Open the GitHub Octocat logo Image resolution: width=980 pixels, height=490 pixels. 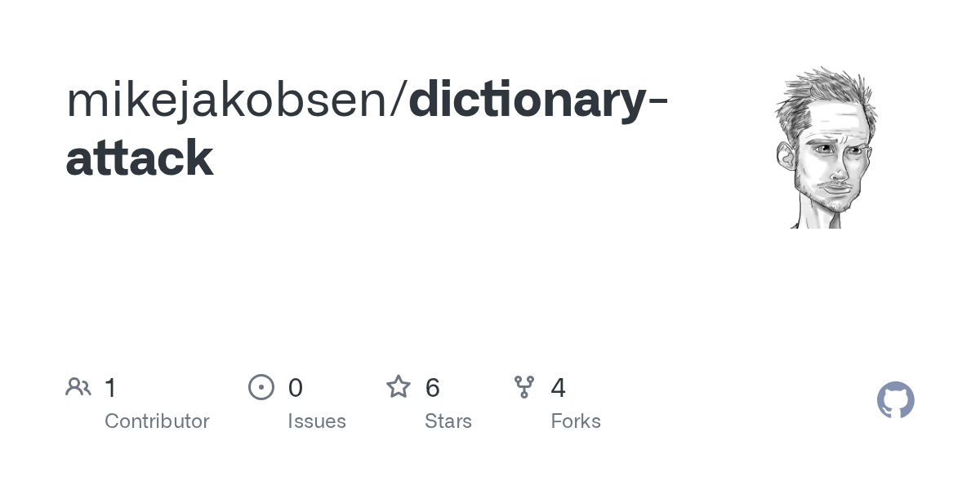point(895,400)
